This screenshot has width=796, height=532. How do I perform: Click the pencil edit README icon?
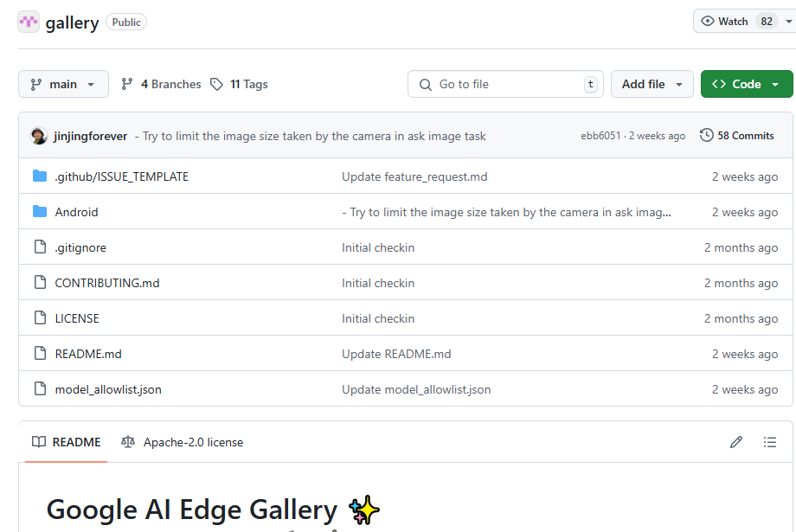(736, 442)
